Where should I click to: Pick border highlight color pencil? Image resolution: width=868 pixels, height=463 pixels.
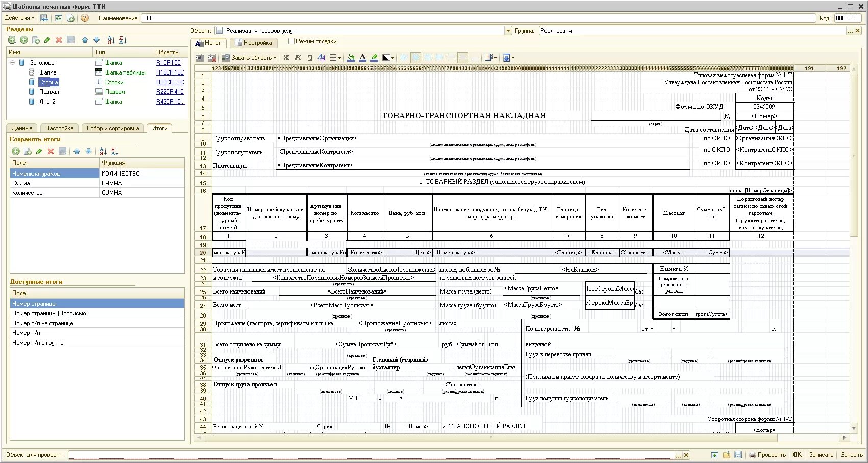tap(374, 58)
